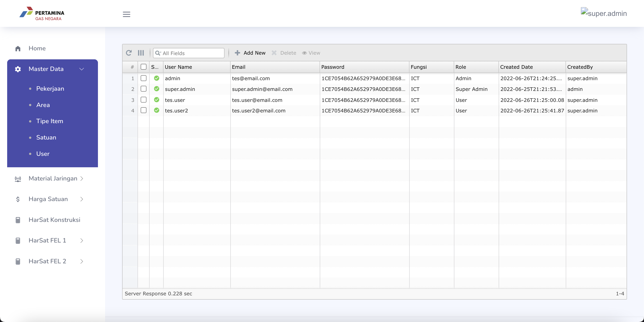This screenshot has width=644, height=322.
Task: Click green status icon for super.admin row
Action: 157,89
